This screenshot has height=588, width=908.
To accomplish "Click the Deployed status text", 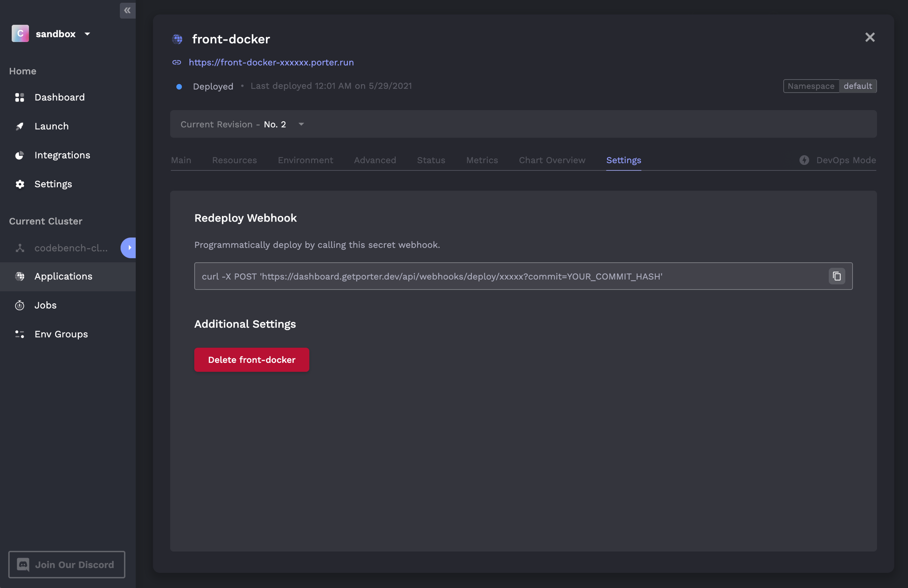I will point(213,87).
